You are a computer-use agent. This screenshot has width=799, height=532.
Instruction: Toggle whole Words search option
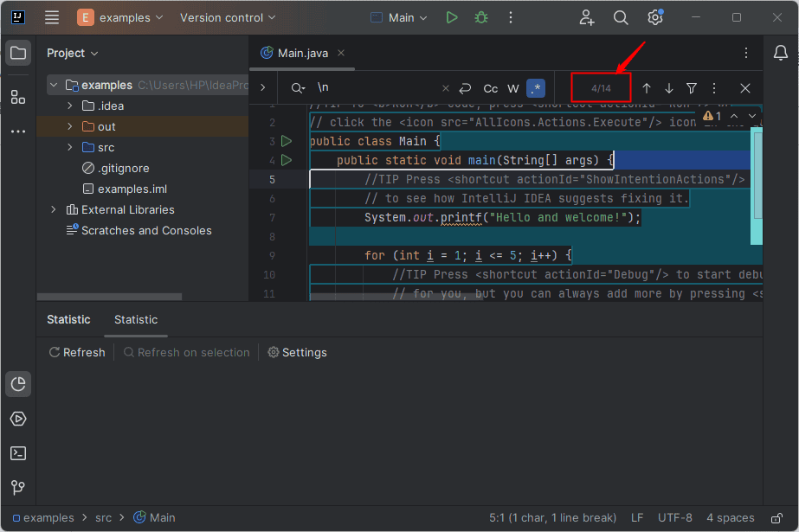513,88
